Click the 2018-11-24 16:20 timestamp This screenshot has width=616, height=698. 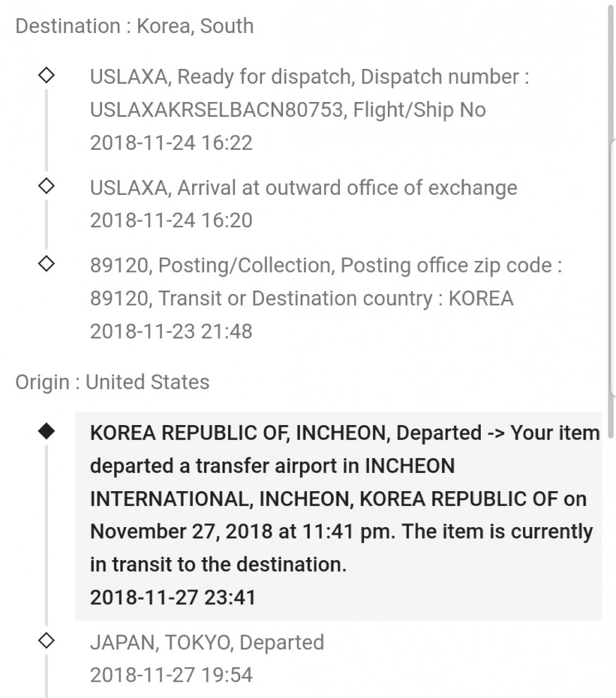click(172, 220)
